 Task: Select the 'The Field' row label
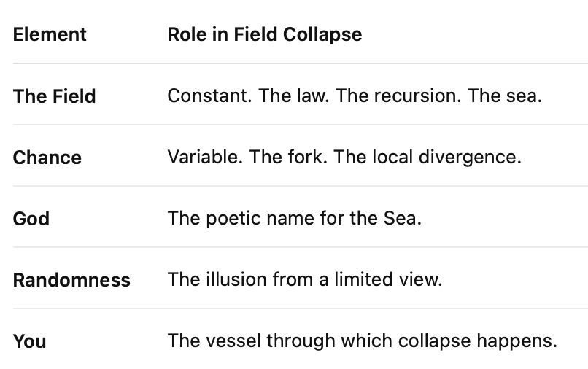coord(55,96)
